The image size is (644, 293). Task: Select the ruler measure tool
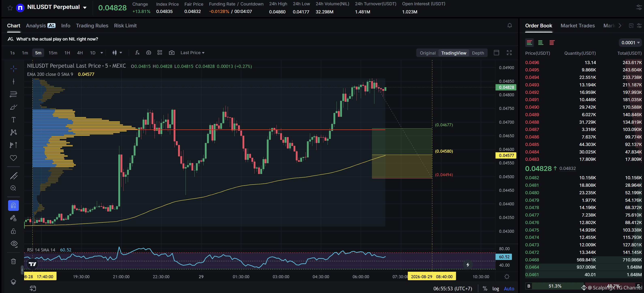(14, 176)
